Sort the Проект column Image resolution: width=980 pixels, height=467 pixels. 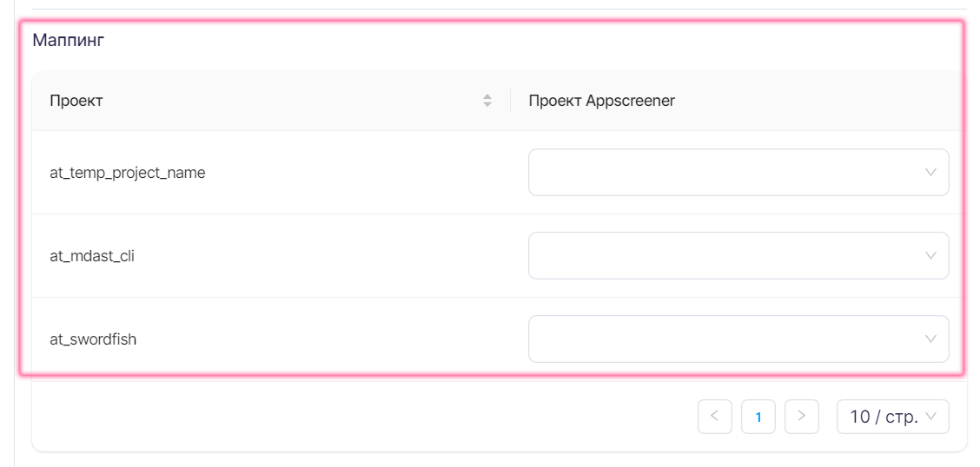(x=487, y=101)
